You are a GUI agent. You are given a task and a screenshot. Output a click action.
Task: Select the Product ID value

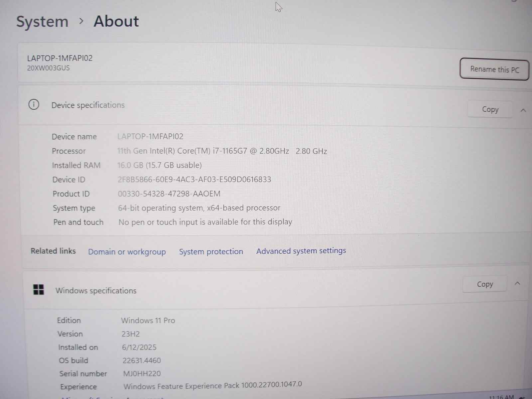[x=169, y=194]
